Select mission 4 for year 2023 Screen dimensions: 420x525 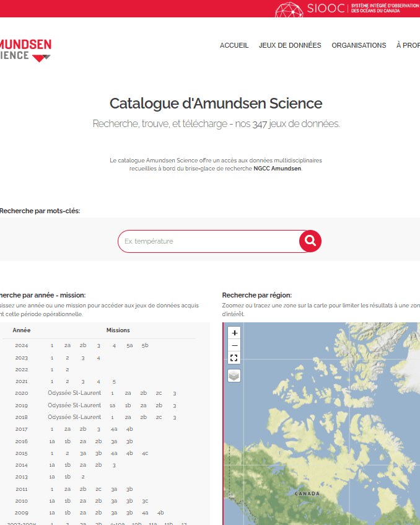click(x=98, y=358)
